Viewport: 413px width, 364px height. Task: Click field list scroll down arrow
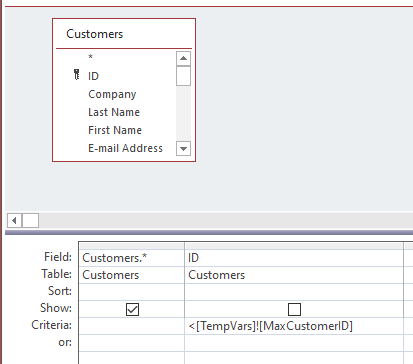tap(183, 149)
